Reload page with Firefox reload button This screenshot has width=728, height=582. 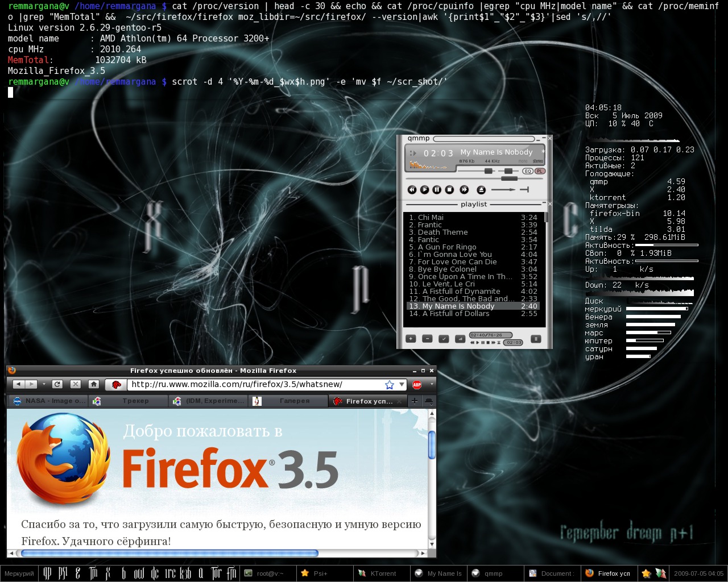point(57,384)
